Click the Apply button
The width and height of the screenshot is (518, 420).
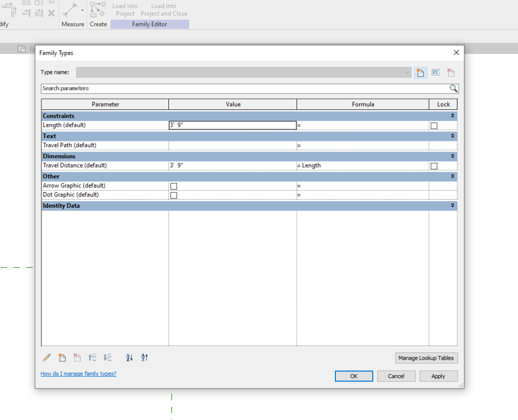click(x=439, y=376)
